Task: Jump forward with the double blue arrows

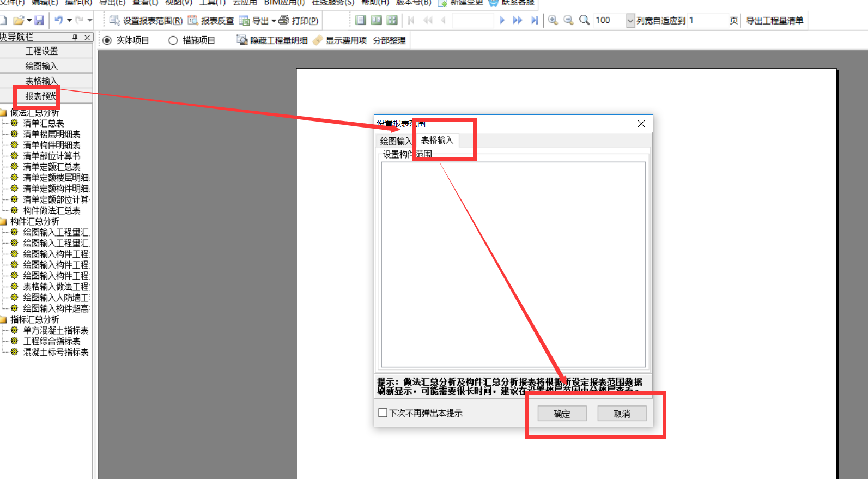Action: (x=518, y=20)
